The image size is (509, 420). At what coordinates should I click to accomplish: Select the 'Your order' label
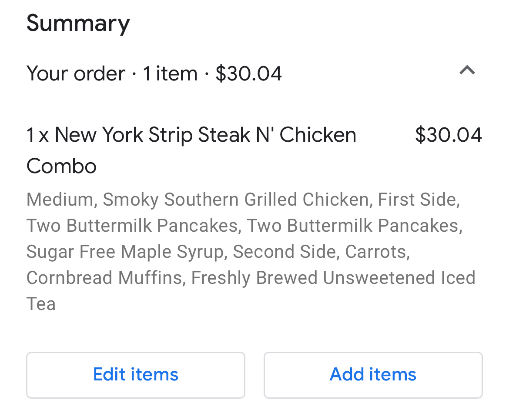[x=76, y=73]
